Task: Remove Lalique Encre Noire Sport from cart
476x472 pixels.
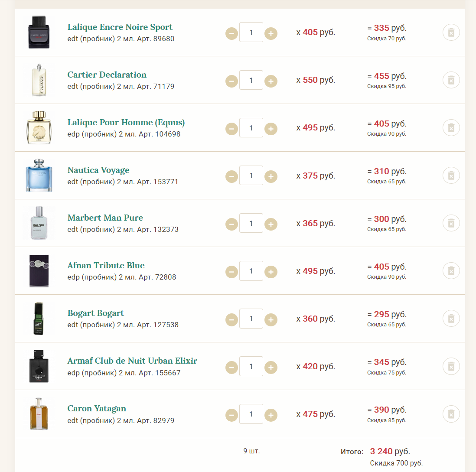Action: coord(451,33)
